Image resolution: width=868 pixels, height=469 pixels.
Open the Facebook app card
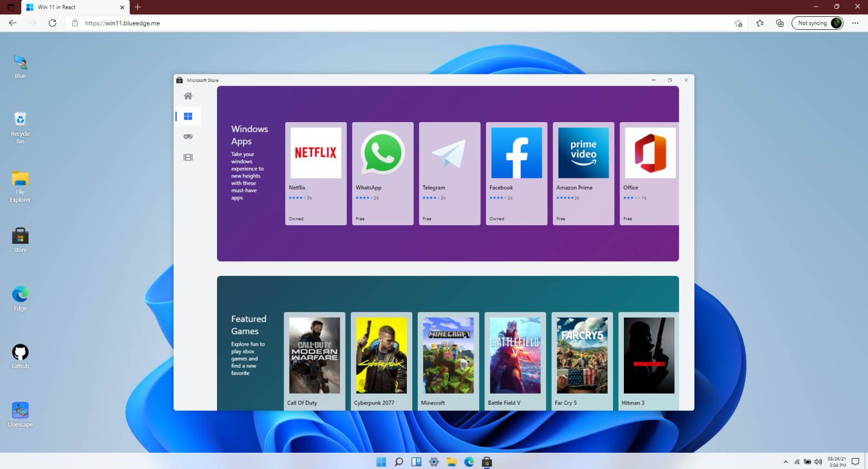click(516, 174)
